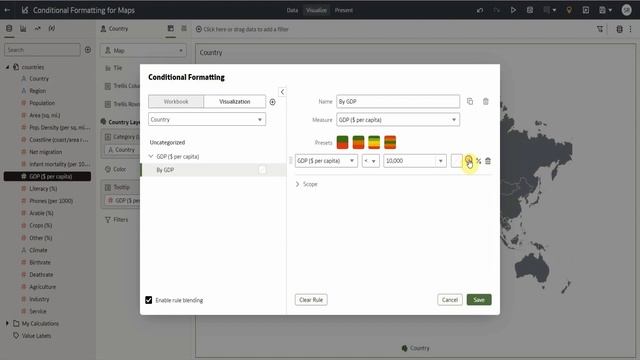Switch to the Workbook tab

click(x=176, y=102)
